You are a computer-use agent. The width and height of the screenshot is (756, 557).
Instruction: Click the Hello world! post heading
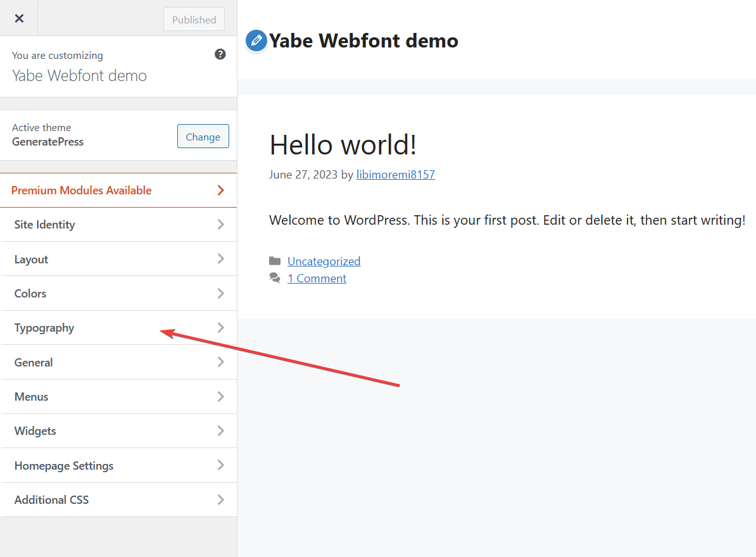(x=343, y=144)
